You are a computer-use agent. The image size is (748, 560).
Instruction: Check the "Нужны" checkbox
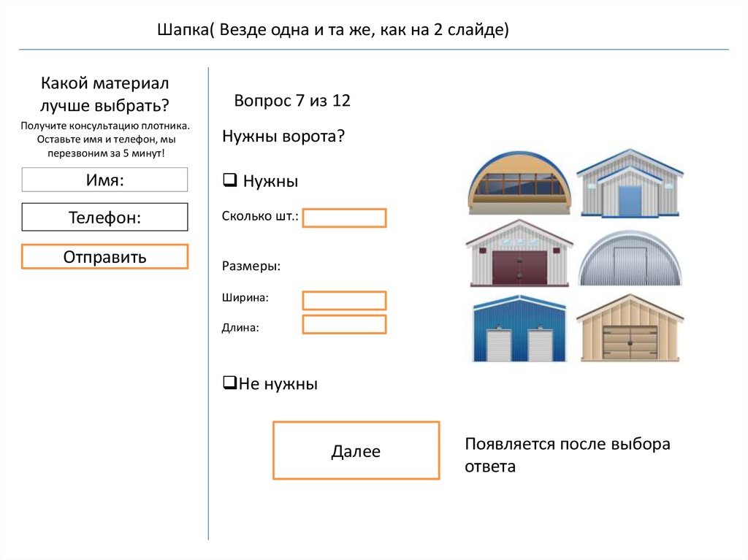point(230,180)
